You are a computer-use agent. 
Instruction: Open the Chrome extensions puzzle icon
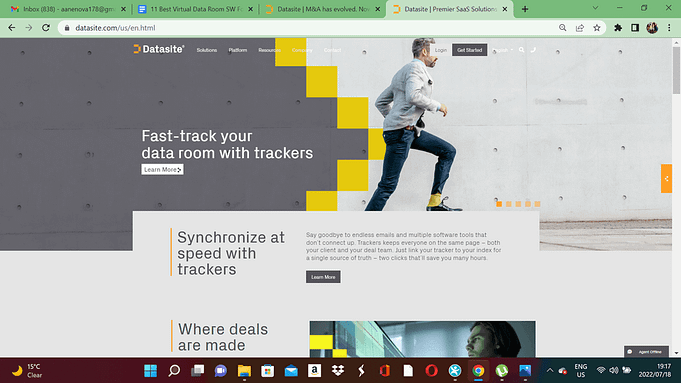coord(618,28)
